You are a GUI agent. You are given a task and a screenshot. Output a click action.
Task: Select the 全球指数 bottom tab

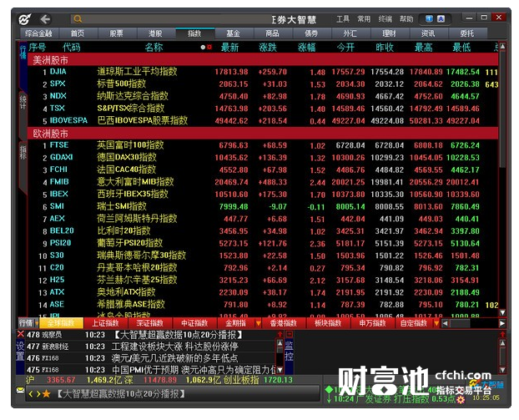coord(61,323)
